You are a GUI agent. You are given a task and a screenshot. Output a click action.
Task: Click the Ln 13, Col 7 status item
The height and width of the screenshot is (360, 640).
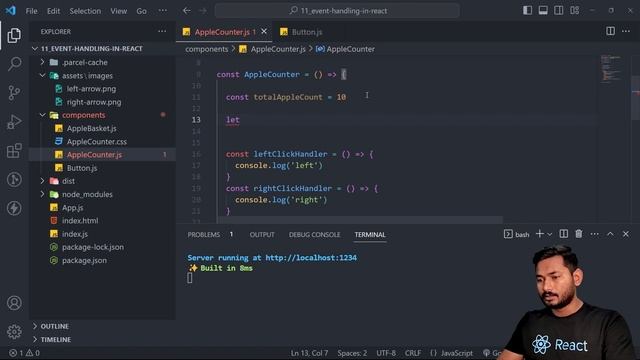pyautogui.click(x=309, y=353)
